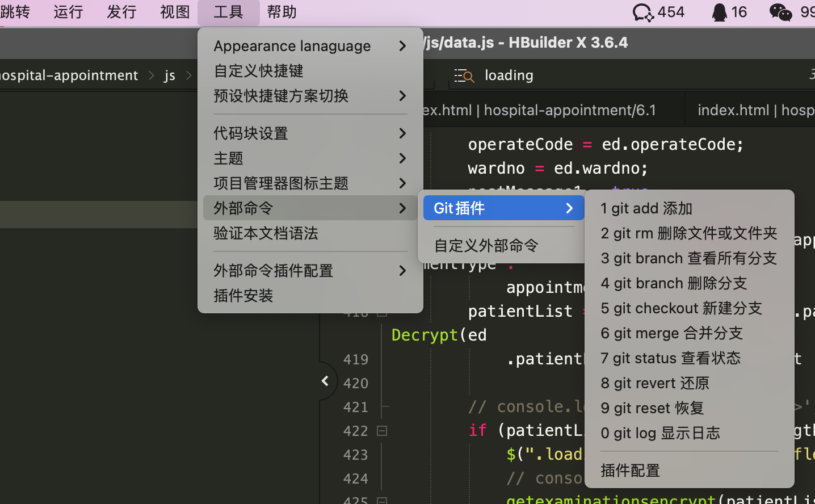Collapse the sidebar with the left arrow handle
Image resolution: width=815 pixels, height=504 pixels.
click(325, 381)
